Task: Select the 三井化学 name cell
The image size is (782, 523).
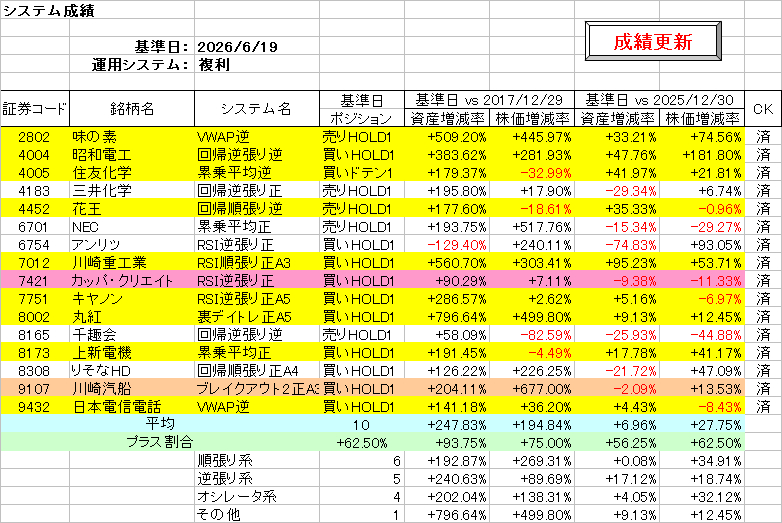Action: pos(132,190)
